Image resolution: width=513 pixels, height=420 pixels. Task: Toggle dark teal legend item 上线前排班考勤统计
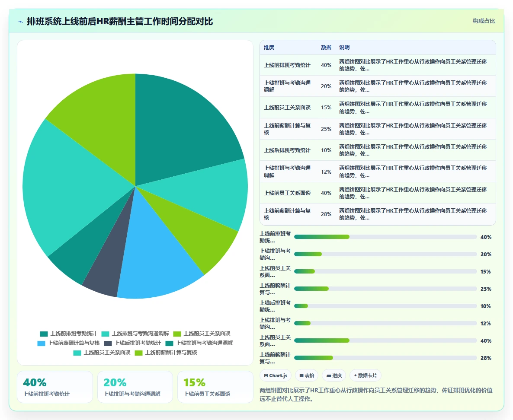pos(68,334)
